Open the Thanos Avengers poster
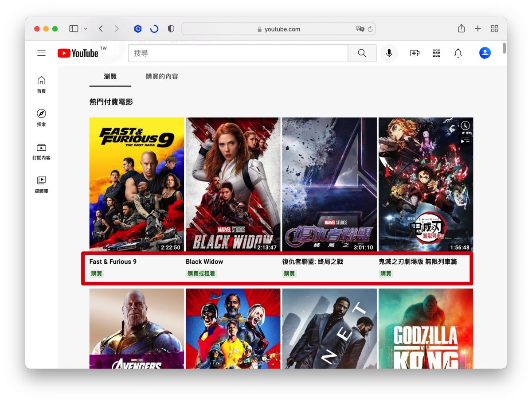532x402 pixels. click(x=137, y=328)
